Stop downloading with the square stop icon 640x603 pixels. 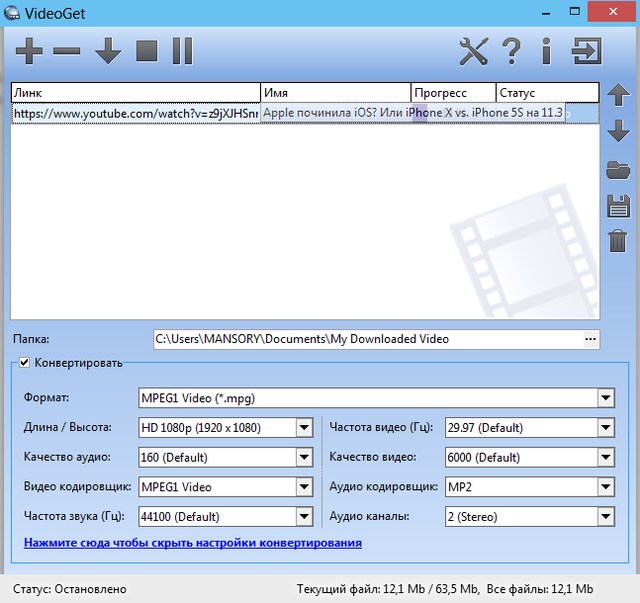147,50
